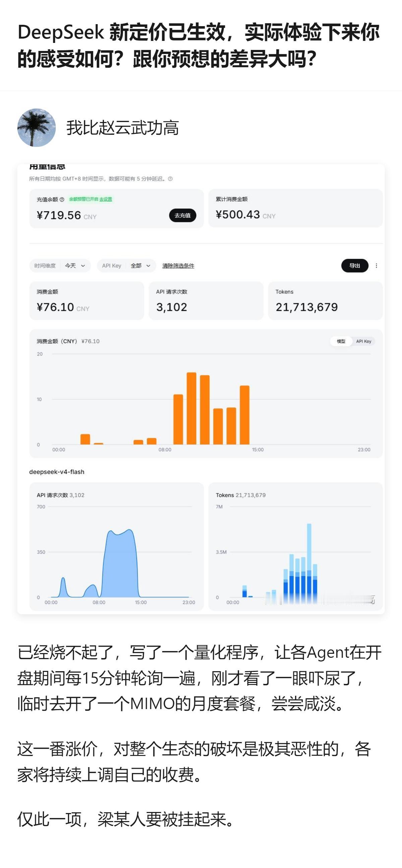The height and width of the screenshot is (868, 402).
Task: Click the paragraph starting 这一番涨价
Action: (194, 761)
